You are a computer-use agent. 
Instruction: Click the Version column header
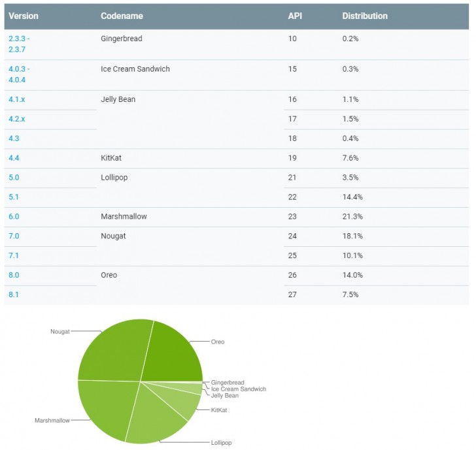24,16
